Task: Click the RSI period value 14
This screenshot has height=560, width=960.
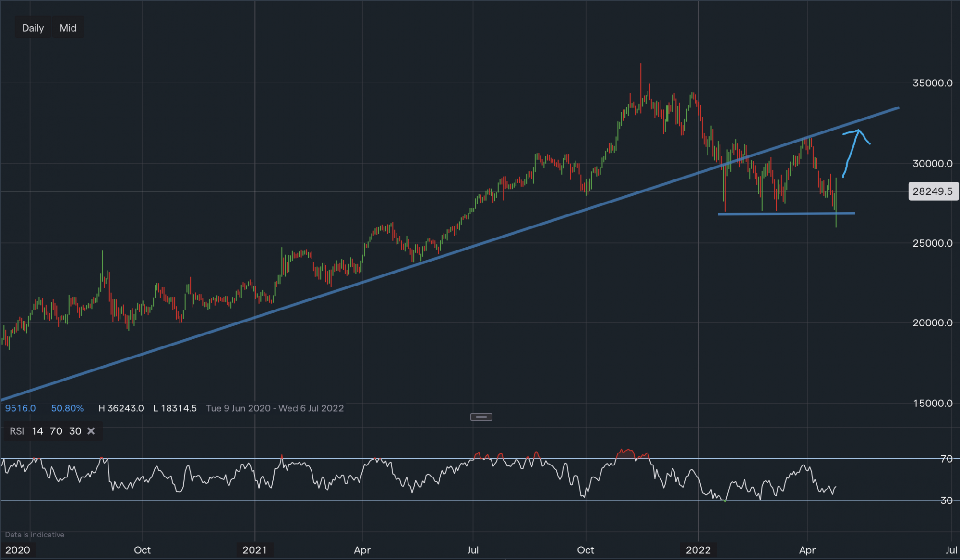Action: click(x=37, y=431)
